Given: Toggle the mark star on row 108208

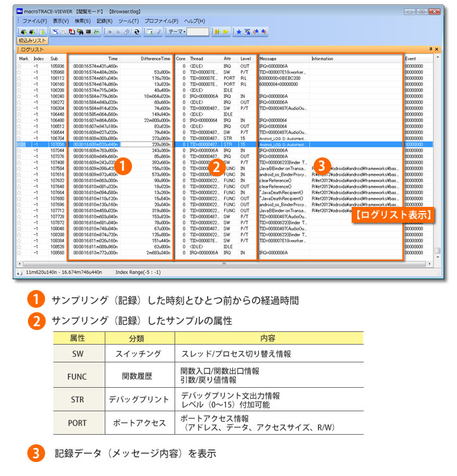Looking at the screenshot, I should 20,235.
